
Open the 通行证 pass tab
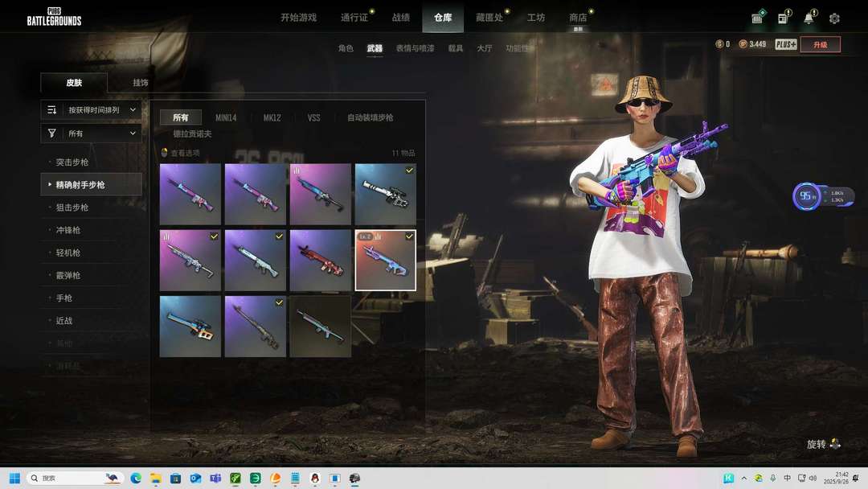tap(354, 18)
